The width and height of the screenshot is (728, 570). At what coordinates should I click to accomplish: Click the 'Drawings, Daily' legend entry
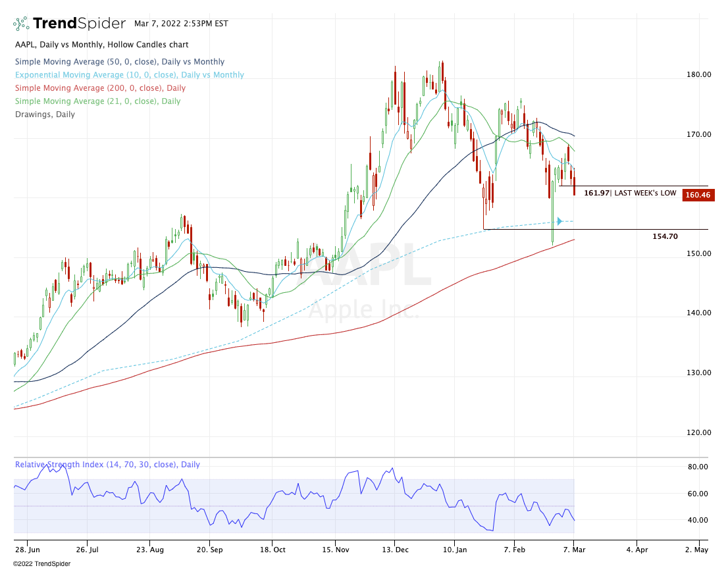coord(45,114)
